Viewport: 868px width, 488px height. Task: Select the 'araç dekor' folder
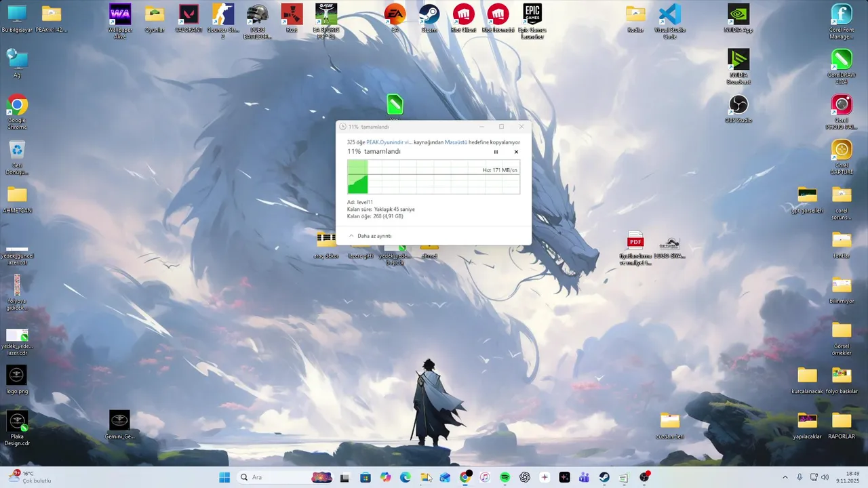coord(326,245)
